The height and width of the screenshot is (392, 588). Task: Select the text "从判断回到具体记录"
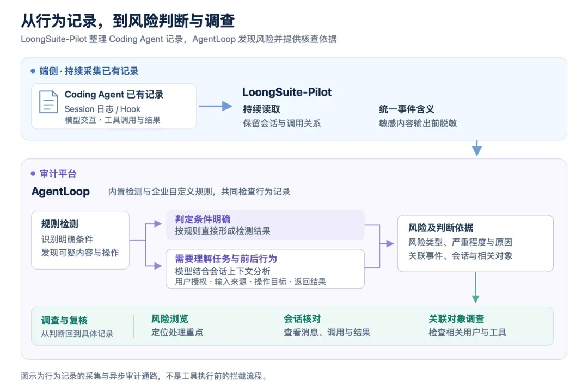(77, 334)
